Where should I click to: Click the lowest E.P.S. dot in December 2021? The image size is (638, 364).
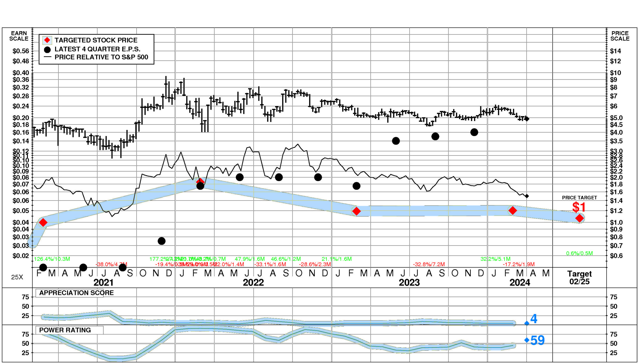coord(161,241)
